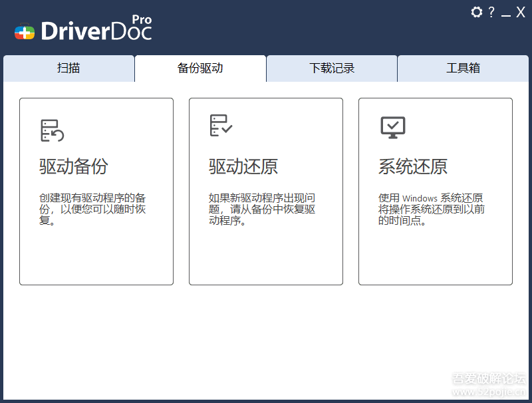Click the help question mark icon

pyautogui.click(x=491, y=12)
